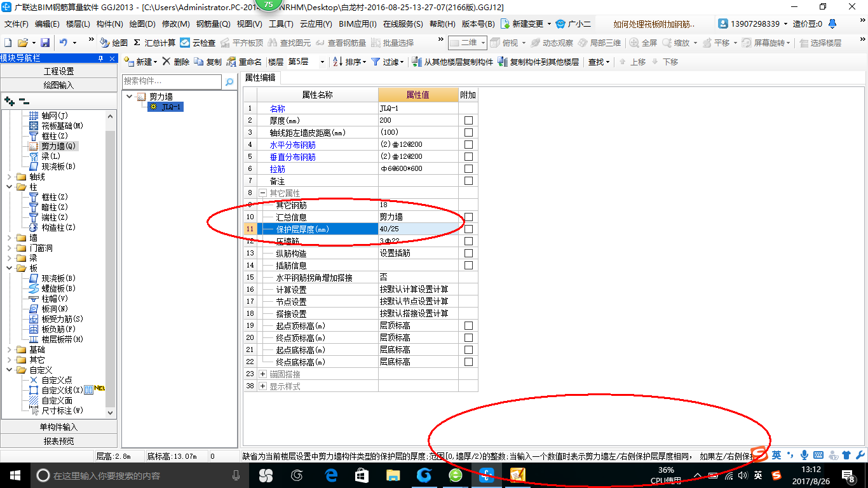Click 选择楼层 select floor tool

click(820, 43)
